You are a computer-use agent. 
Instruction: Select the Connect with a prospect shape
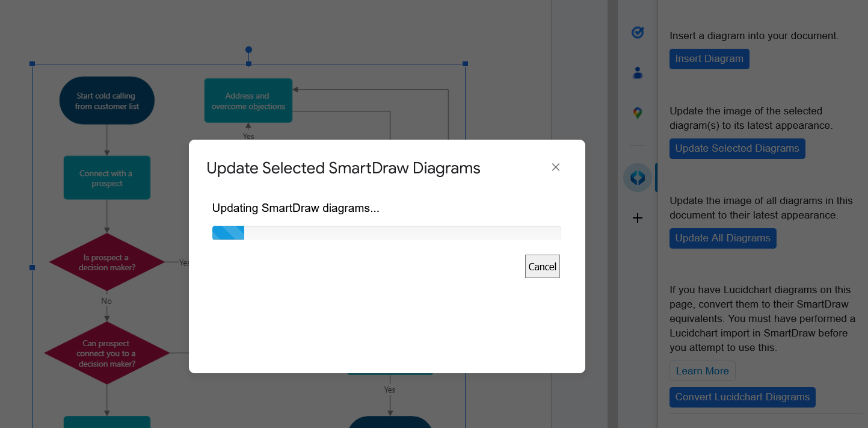[x=106, y=178]
